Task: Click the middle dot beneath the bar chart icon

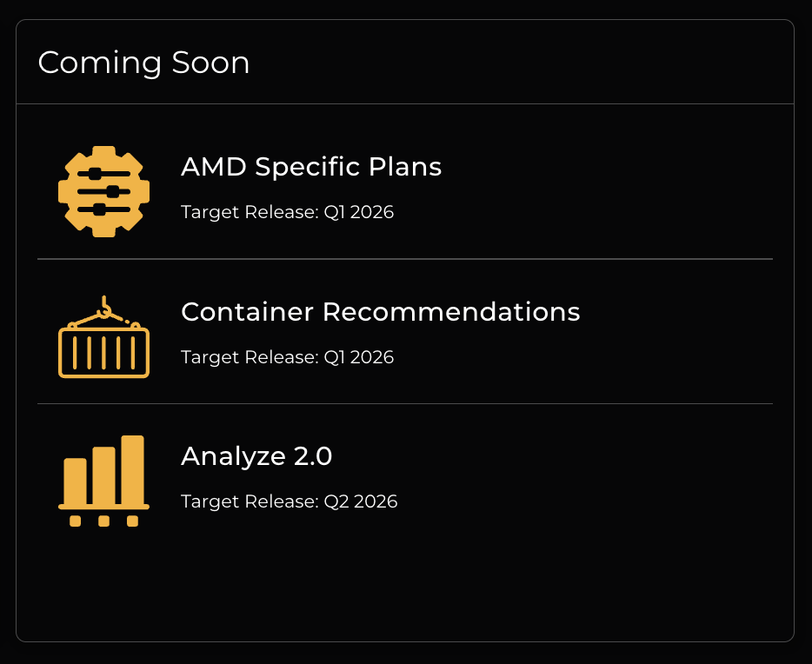Action: [103, 521]
